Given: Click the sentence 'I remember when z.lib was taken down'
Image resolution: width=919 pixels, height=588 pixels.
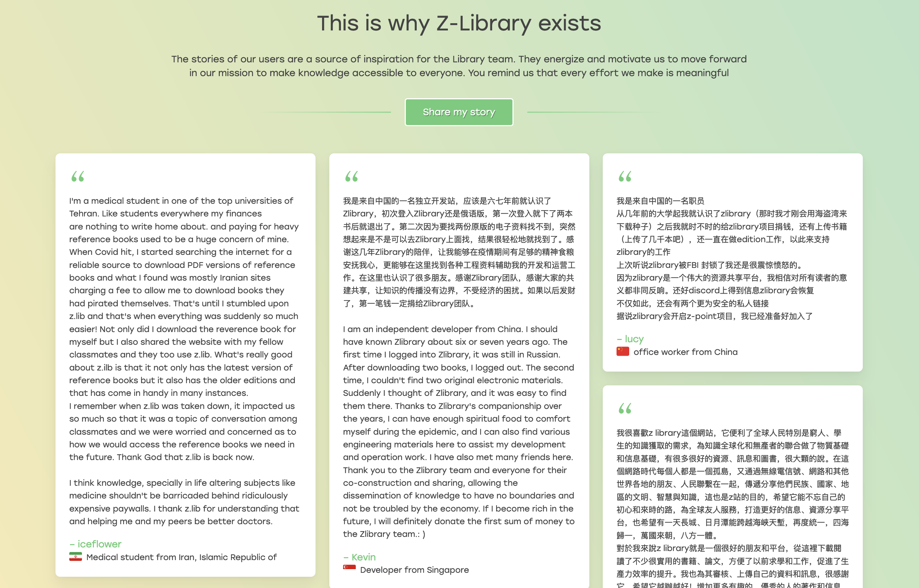Looking at the screenshot, I should tap(151, 406).
